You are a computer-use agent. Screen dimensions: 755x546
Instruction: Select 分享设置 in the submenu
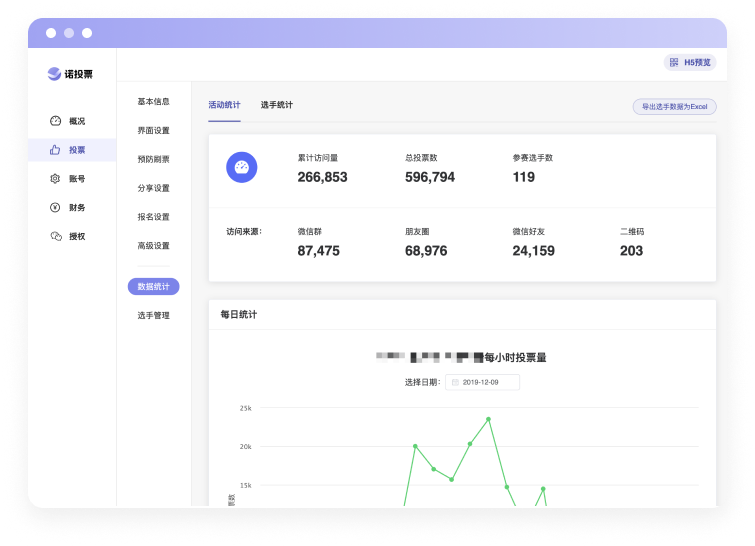point(153,188)
